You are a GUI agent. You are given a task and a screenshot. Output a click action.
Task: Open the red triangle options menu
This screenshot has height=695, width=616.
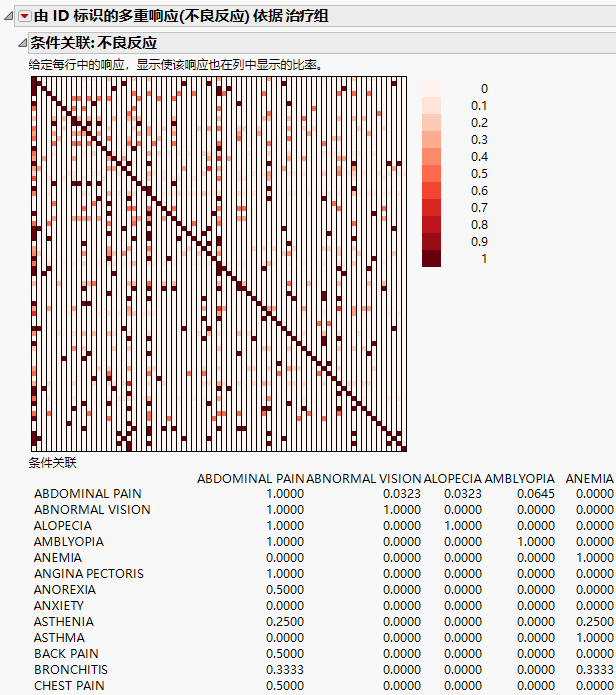click(24, 16)
